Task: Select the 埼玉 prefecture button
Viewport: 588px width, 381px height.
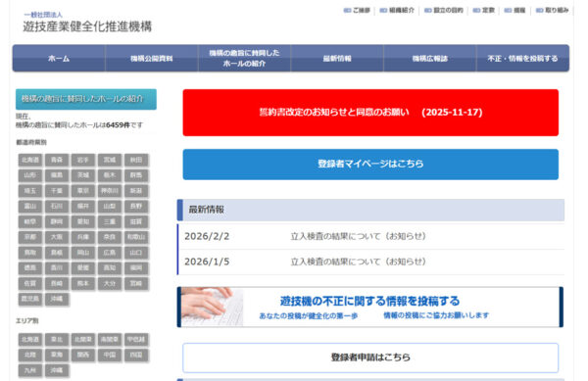Action: pyautogui.click(x=30, y=191)
